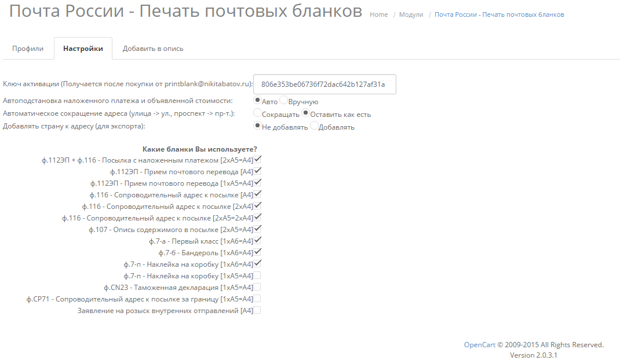Open the Профили tab

click(28, 49)
